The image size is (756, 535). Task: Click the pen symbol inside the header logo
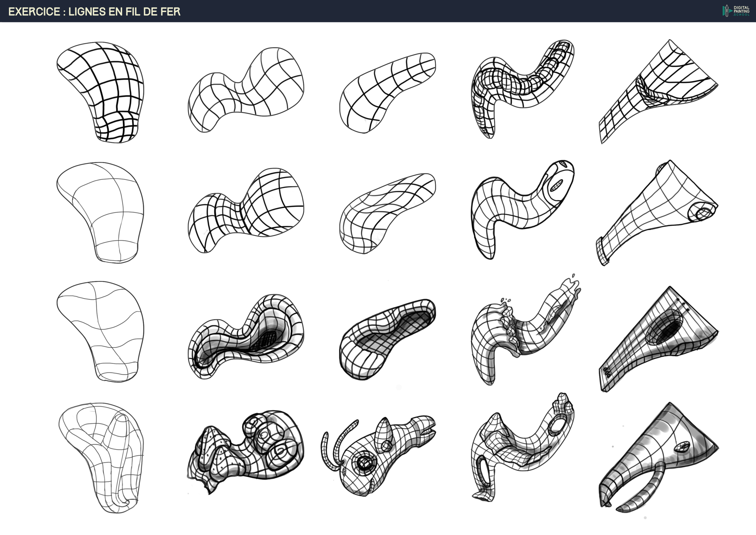coord(727,11)
